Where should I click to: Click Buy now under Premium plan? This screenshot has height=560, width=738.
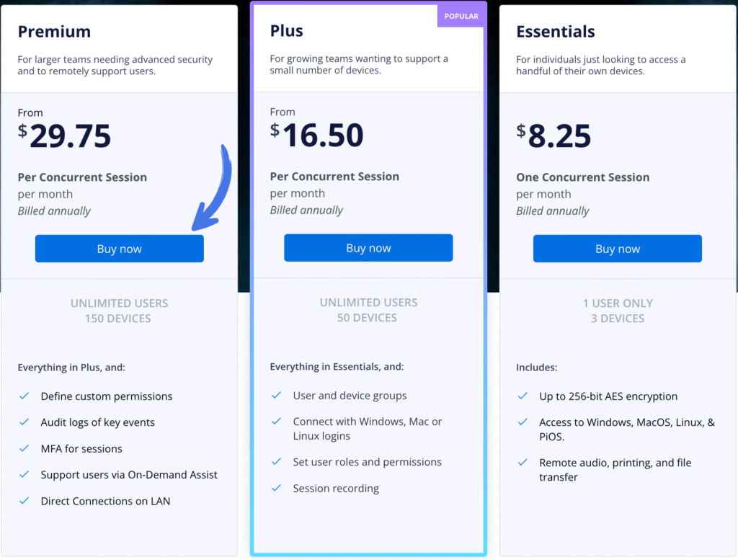119,249
